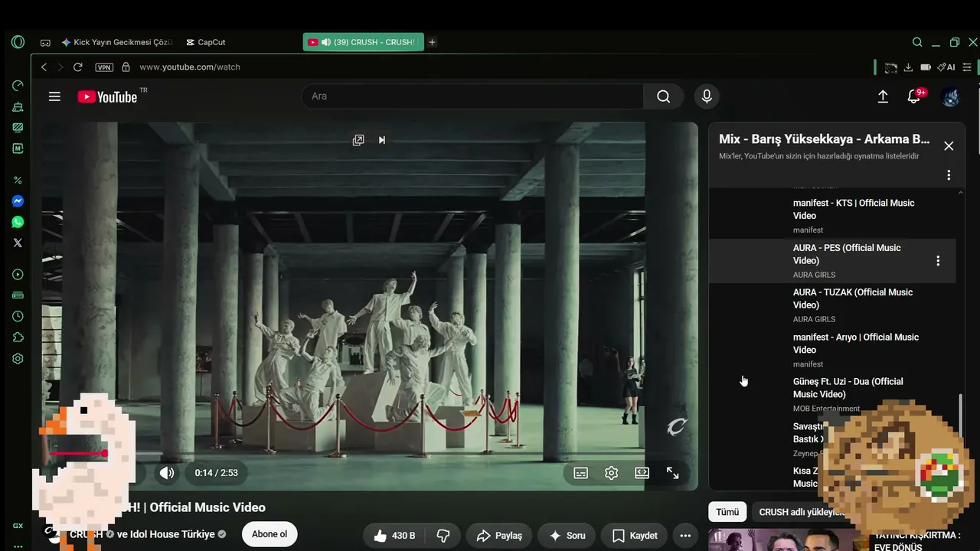Open the YouTube account avatar menu
The image size is (980, 551).
point(950,97)
